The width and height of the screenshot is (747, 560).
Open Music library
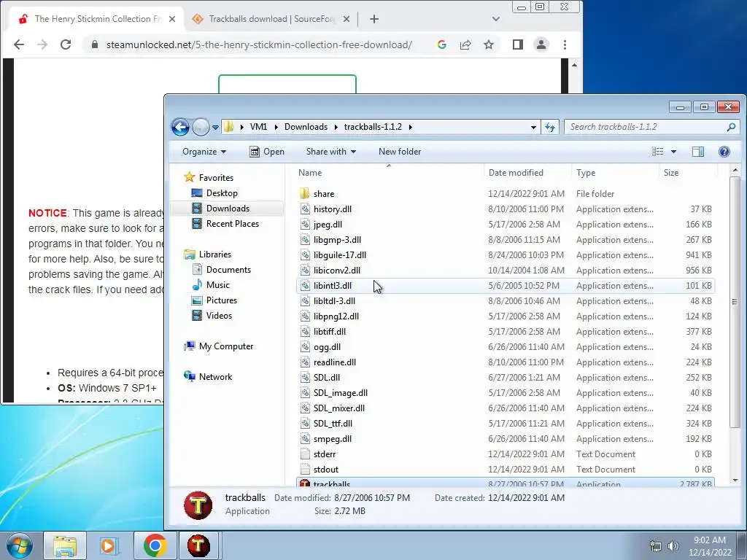click(217, 285)
